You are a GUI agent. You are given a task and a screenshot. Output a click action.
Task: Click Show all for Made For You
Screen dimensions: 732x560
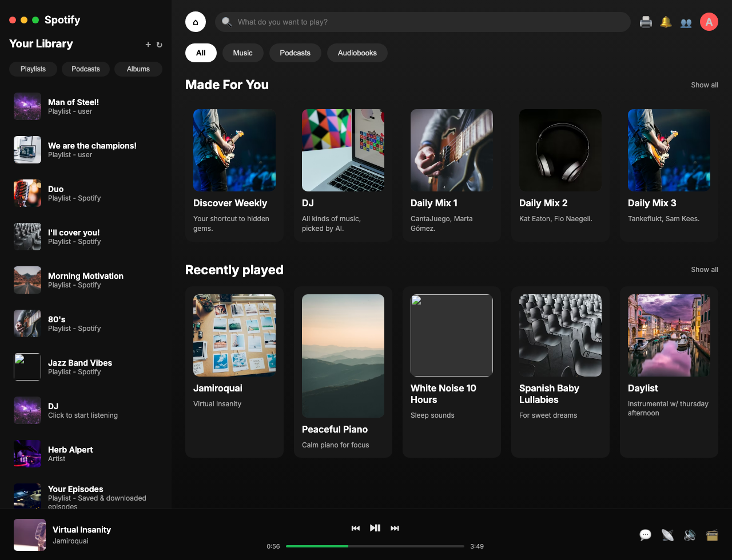(x=704, y=85)
